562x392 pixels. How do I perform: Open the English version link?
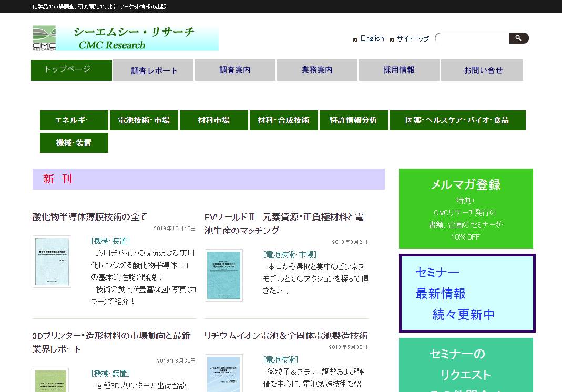click(x=372, y=39)
